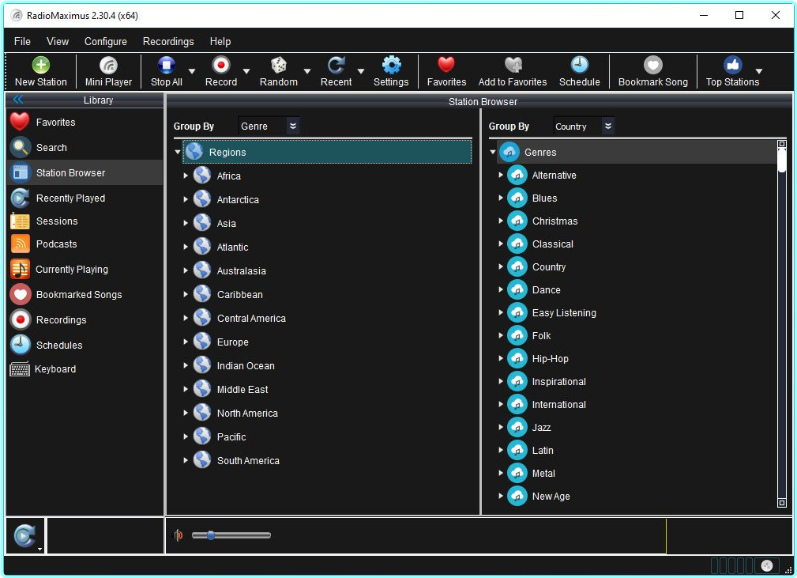Open the Help menu

coord(220,41)
